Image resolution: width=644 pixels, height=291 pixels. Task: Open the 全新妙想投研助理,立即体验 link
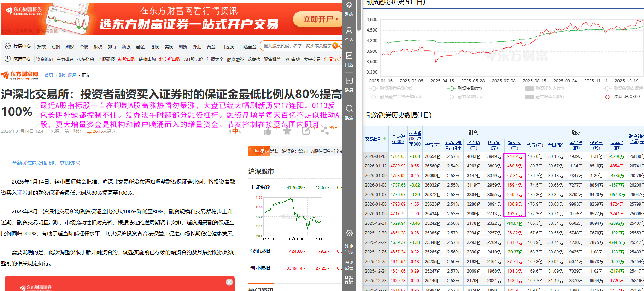coord(46,163)
